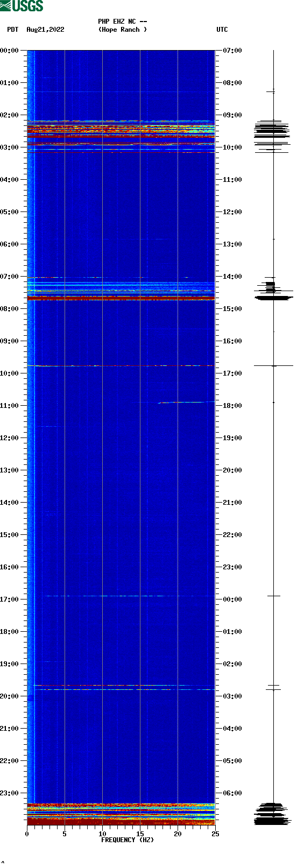This screenshot has height=868, width=297.
Task: Click the 00:00 PDT time label
Action: tap(10, 50)
